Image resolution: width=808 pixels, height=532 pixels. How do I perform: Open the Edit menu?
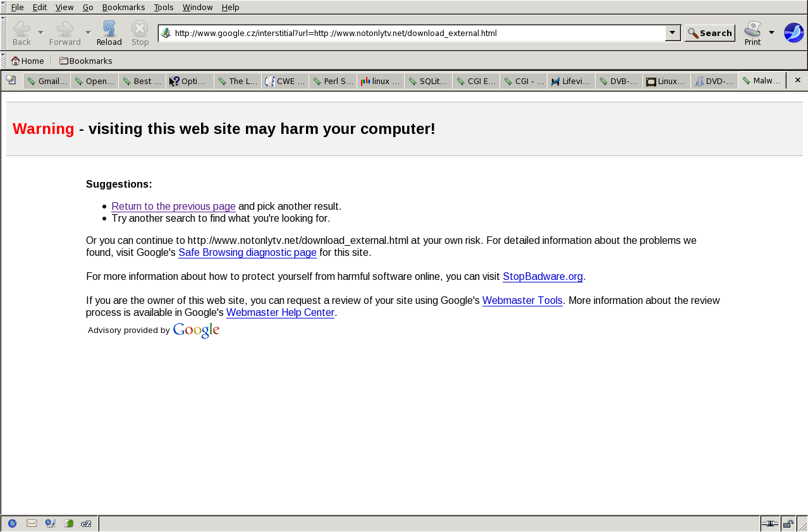pos(40,7)
